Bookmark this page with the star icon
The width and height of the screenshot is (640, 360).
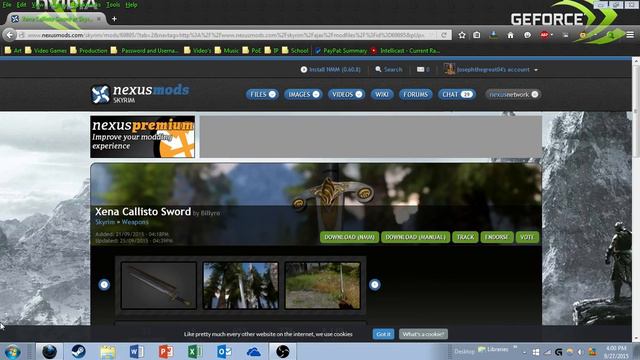pyautogui.click(x=462, y=35)
